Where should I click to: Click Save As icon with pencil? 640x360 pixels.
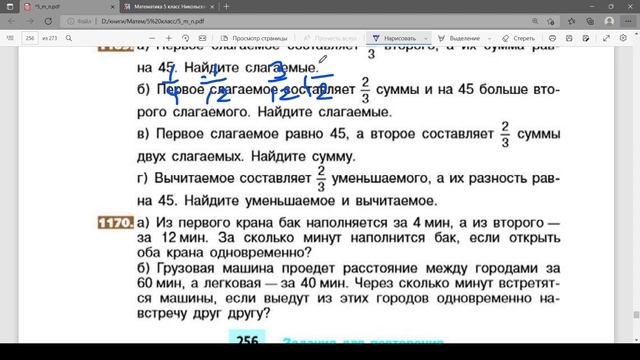586,38
